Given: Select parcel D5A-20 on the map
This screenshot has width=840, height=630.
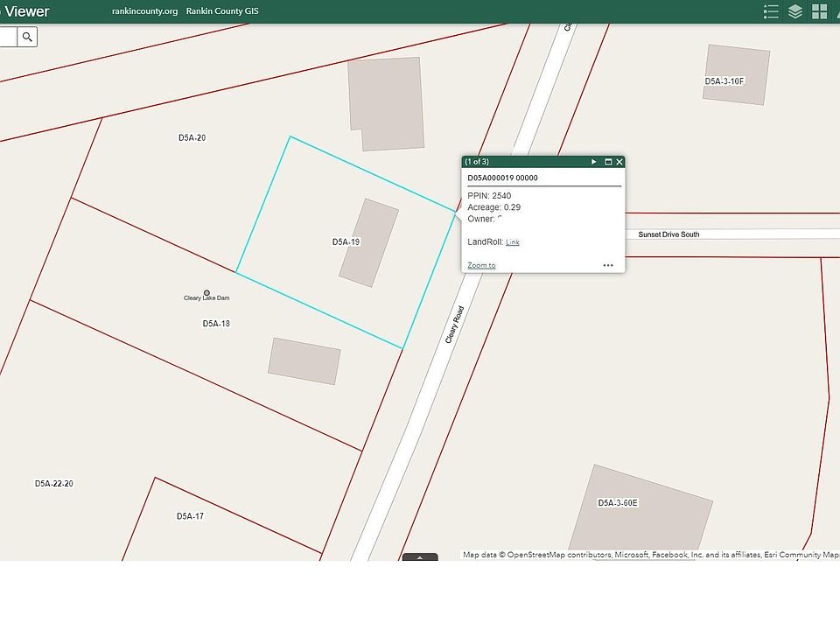Looking at the screenshot, I should pyautogui.click(x=192, y=137).
